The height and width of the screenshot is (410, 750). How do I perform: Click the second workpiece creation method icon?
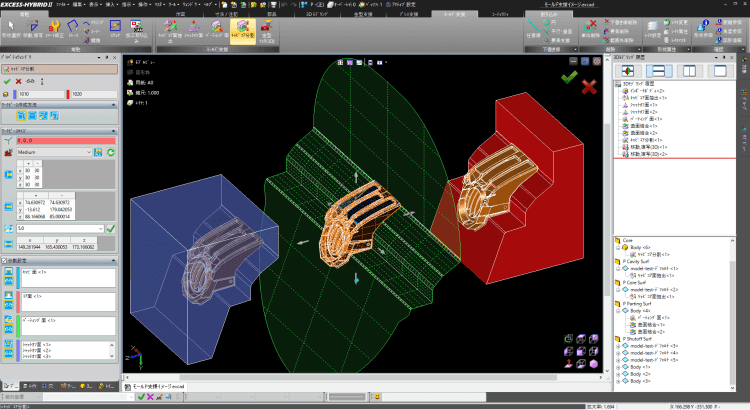[32, 115]
